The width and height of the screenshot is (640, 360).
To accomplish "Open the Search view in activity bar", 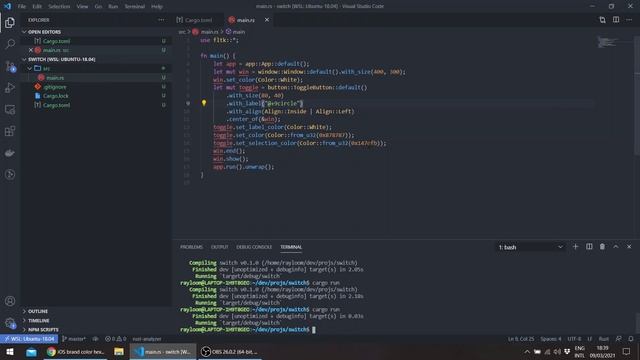I will click(x=10, y=44).
